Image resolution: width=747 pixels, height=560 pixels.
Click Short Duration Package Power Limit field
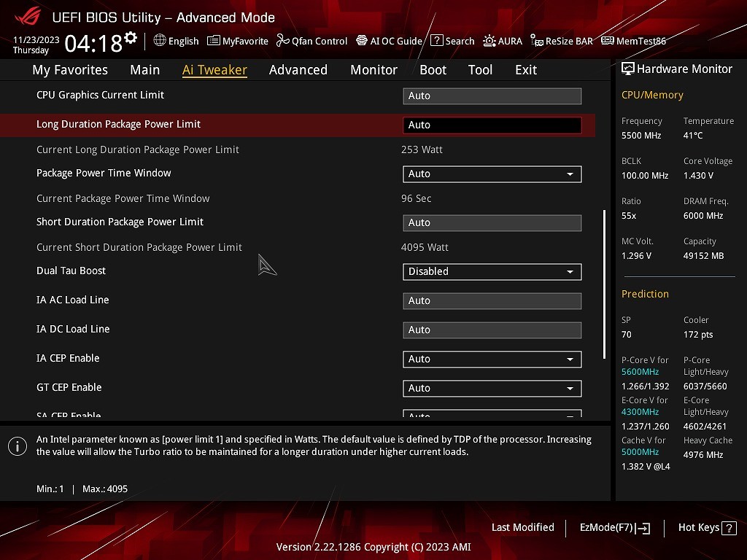(x=492, y=223)
